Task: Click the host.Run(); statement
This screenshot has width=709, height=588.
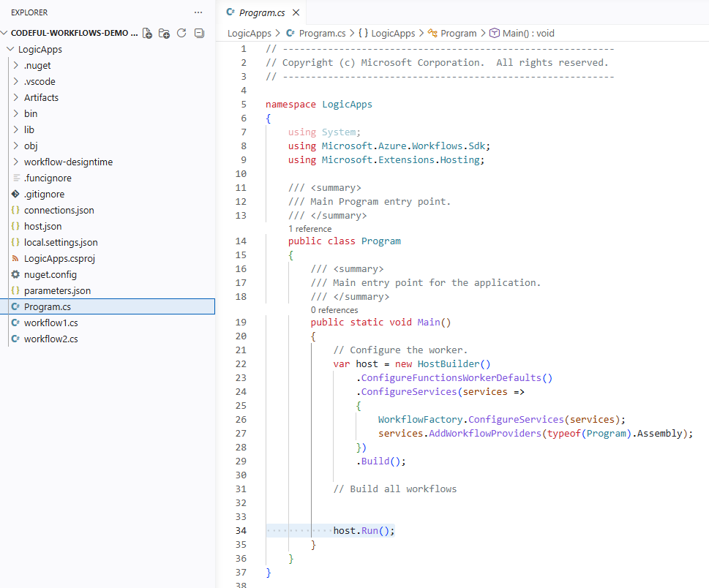Action: (x=364, y=531)
